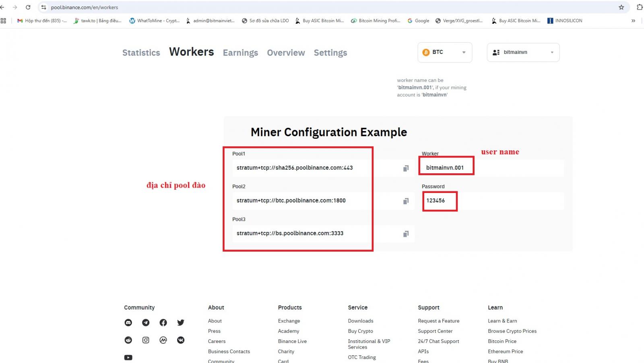
Task: Visit the Press footer link
Action: click(214, 331)
